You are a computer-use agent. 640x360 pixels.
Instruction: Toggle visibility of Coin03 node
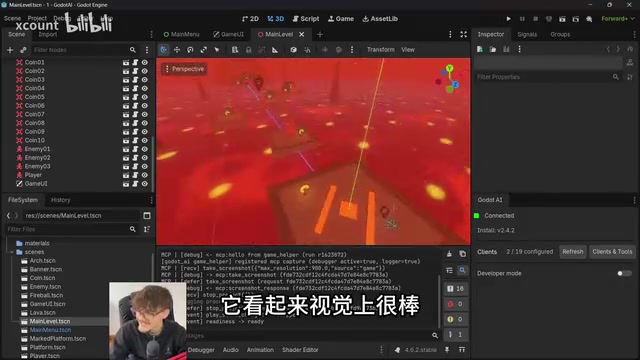pyautogui.click(x=144, y=80)
